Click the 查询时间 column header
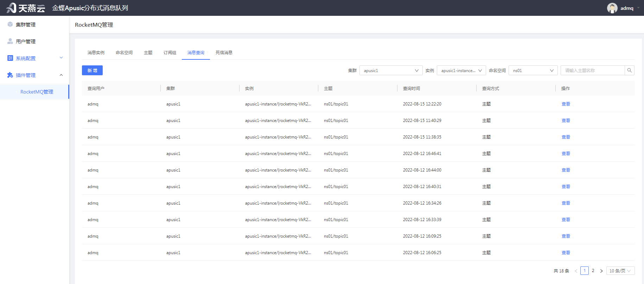Viewport: 644px width, 284px height. point(412,88)
